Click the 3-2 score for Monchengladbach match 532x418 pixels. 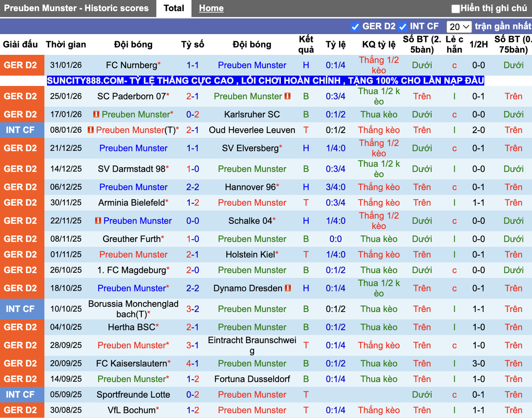tap(193, 309)
